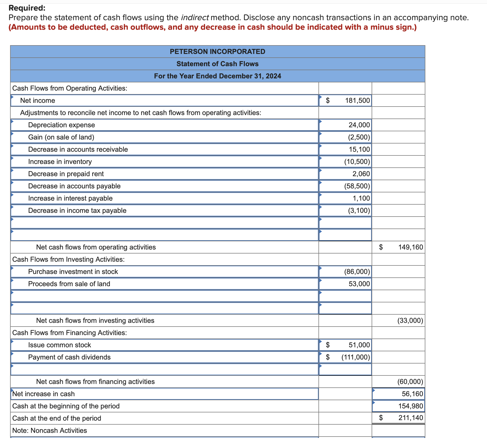The image size is (487, 448).
Task: Open the Net income label dropdown
Action: point(165,100)
